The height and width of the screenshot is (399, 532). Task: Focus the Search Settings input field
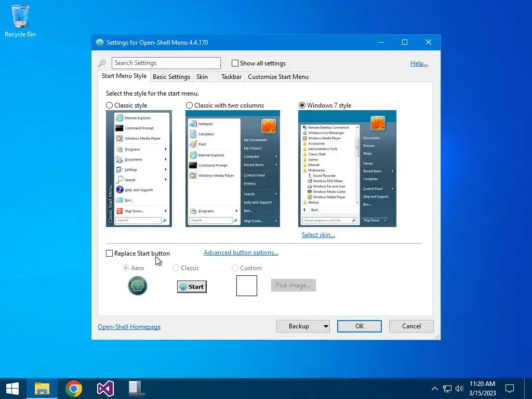coord(166,63)
